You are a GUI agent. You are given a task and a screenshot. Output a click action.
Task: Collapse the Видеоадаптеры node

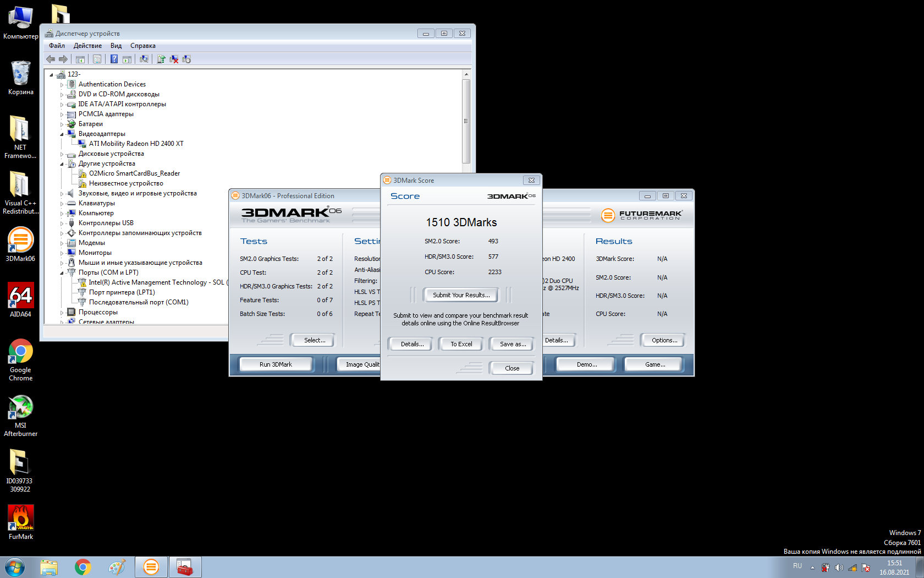[62, 134]
